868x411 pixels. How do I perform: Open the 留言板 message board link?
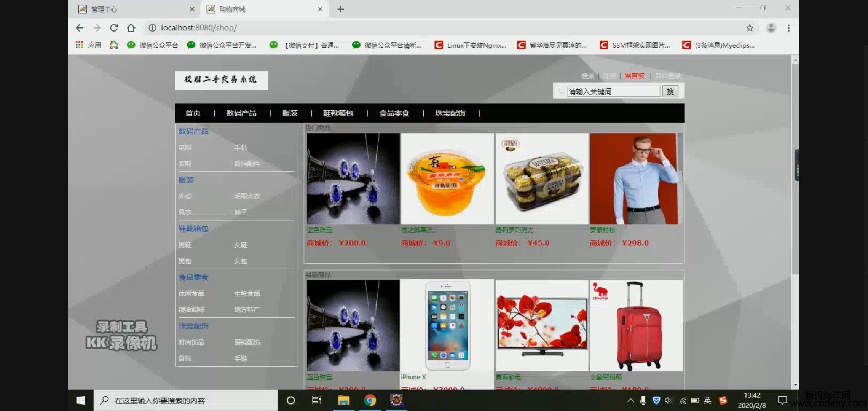tap(635, 76)
